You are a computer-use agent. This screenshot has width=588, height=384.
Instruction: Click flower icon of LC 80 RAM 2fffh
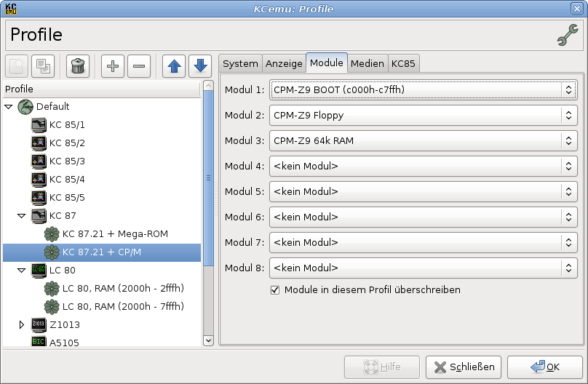pyautogui.click(x=52, y=289)
